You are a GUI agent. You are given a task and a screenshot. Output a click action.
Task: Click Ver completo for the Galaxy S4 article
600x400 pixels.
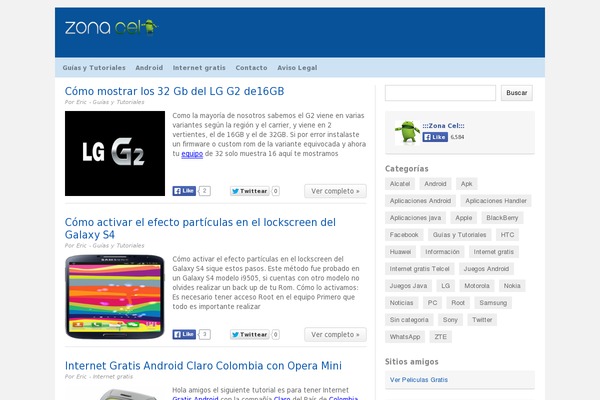pyautogui.click(x=335, y=335)
